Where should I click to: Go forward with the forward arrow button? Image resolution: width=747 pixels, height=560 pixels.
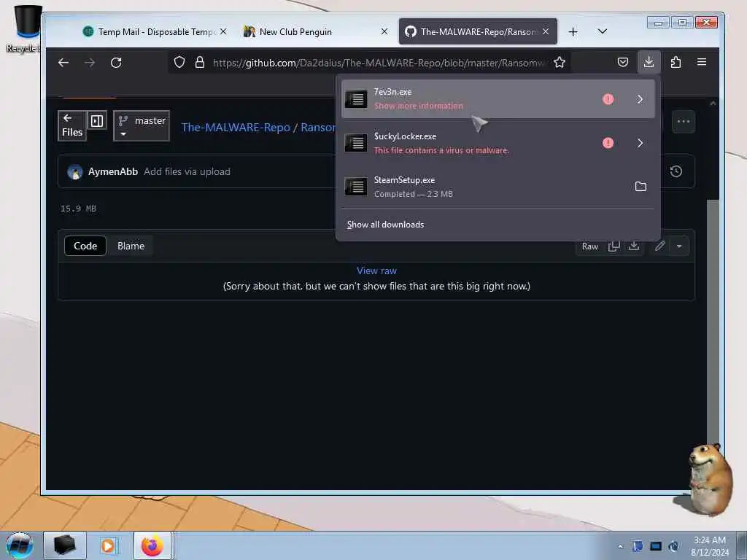(90, 63)
